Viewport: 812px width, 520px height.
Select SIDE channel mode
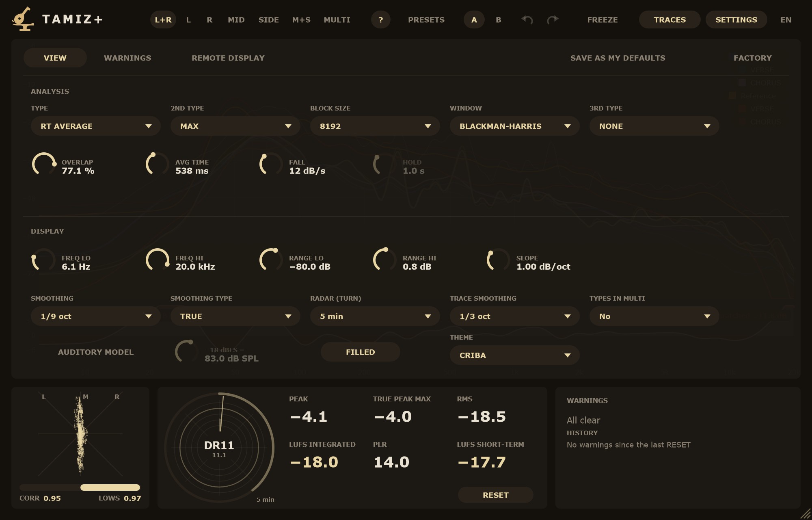click(269, 19)
